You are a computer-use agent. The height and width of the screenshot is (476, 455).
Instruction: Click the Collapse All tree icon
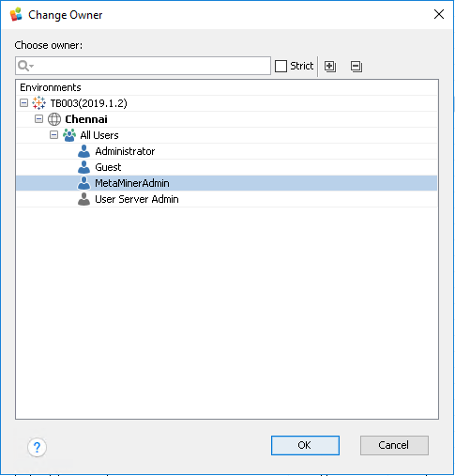356,67
